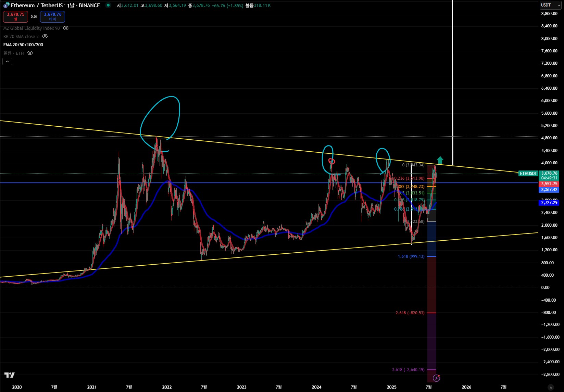Click the 2021 label on the time axis
The width and height of the screenshot is (564, 392).
[92, 387]
